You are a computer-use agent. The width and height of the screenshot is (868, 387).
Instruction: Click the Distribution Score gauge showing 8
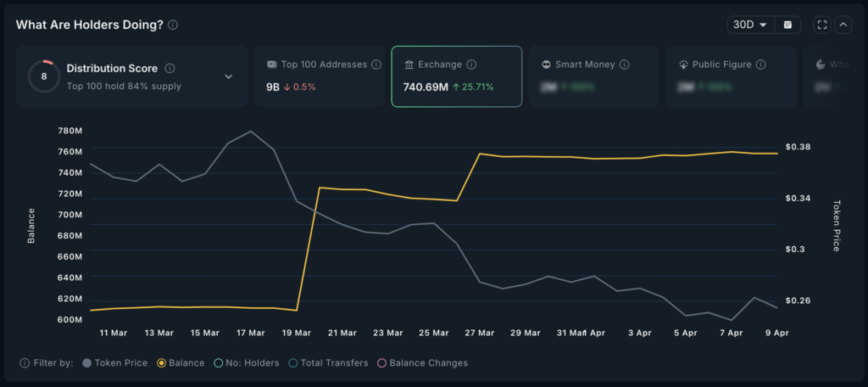(x=44, y=76)
